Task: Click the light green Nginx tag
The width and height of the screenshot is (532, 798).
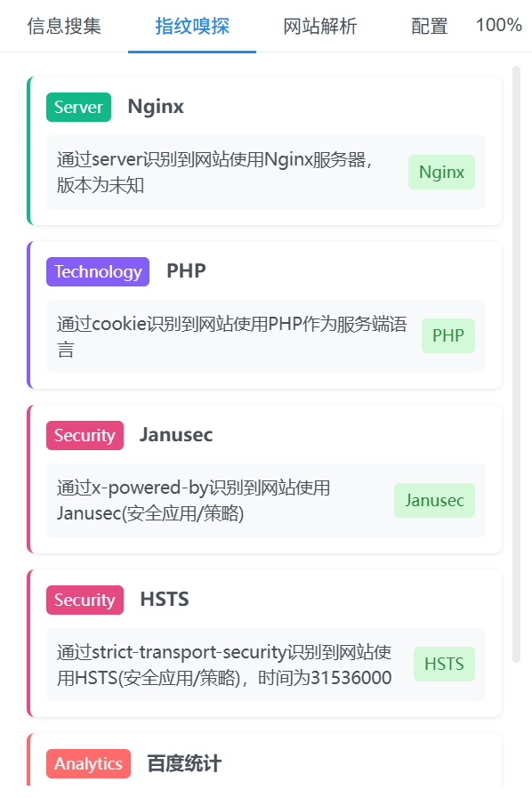Action: pos(441,172)
